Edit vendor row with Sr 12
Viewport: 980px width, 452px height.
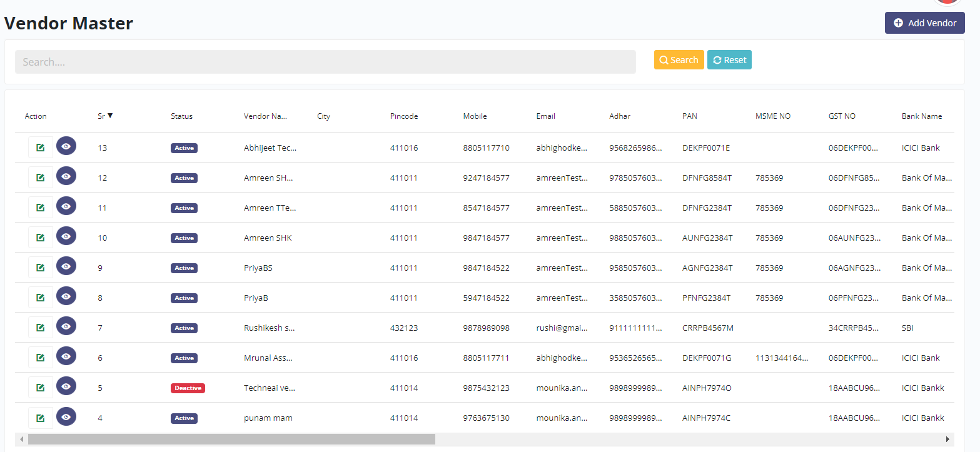(x=41, y=178)
